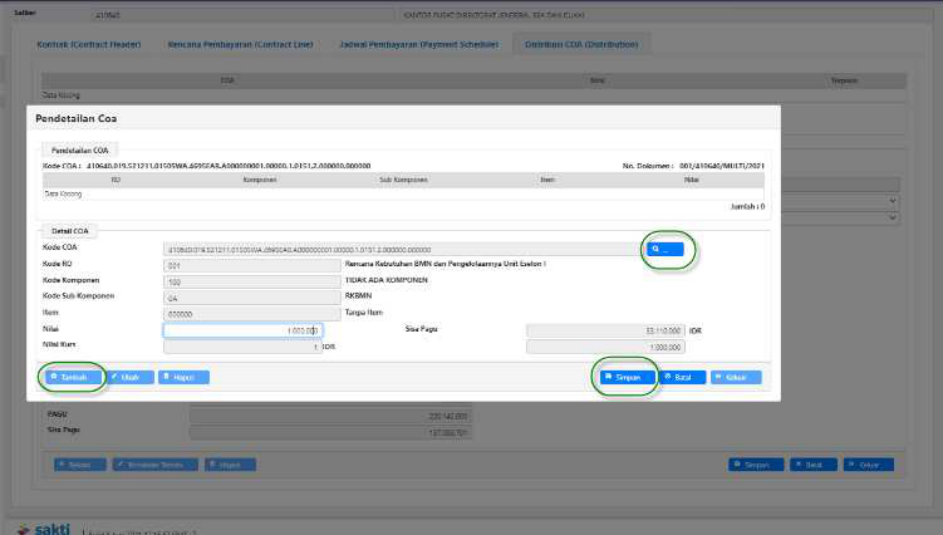Screen dimensions: 943x535
Task: Click Hapus in the Pendetailan Coa dialog
Action: (183, 377)
